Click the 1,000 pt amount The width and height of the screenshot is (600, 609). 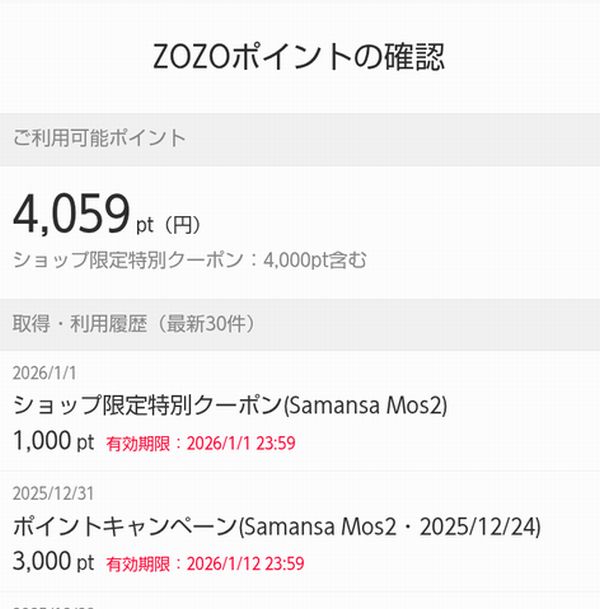click(x=52, y=441)
